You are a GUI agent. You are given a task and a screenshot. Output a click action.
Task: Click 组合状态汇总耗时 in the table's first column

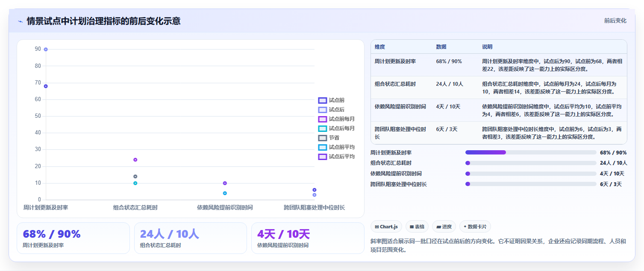pos(395,84)
